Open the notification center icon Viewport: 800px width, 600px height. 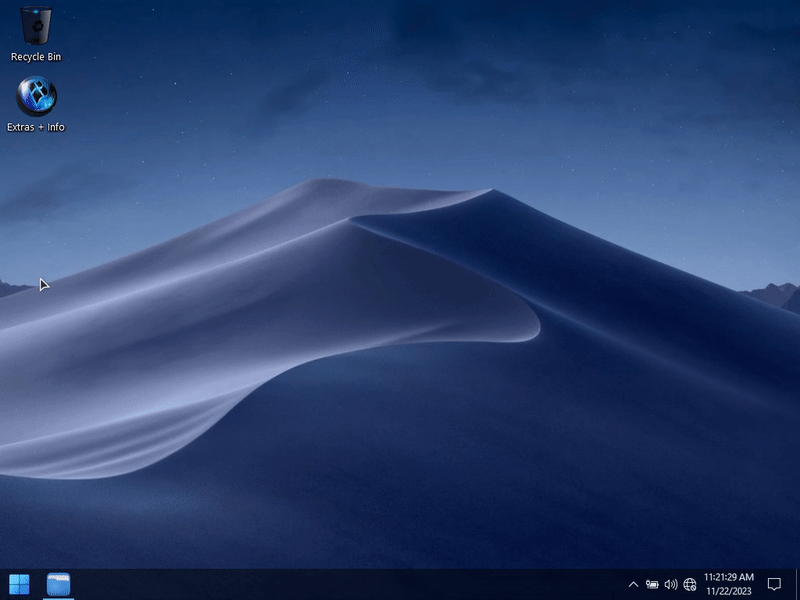pos(774,584)
